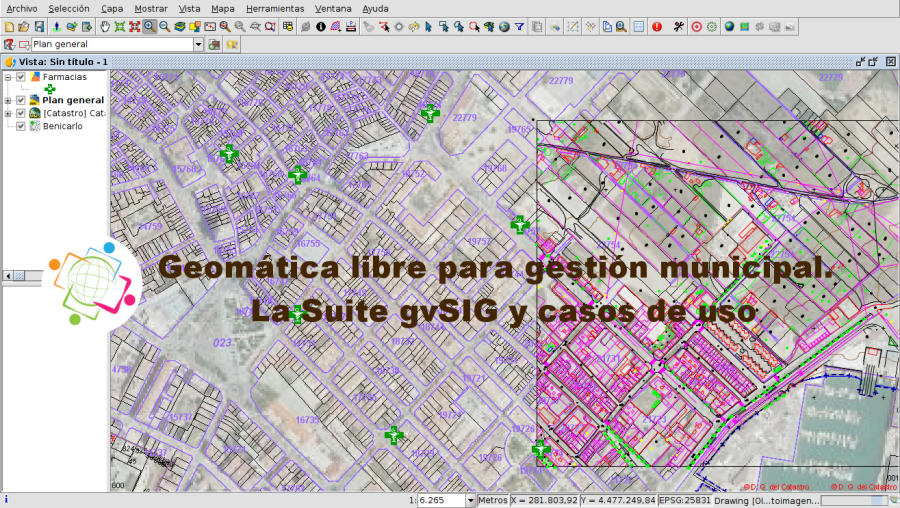
Task: Toggle visibility of Farmacias layer
Action: click(x=20, y=77)
